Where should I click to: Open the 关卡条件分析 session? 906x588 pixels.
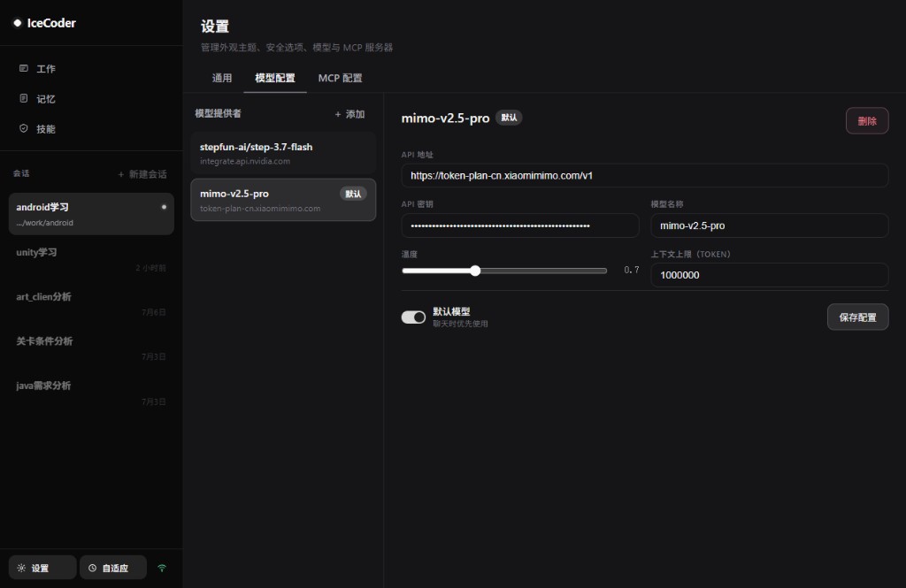[x=91, y=347]
